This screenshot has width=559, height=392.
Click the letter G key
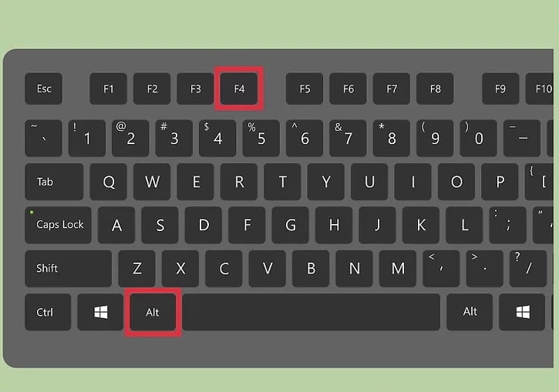(x=290, y=225)
